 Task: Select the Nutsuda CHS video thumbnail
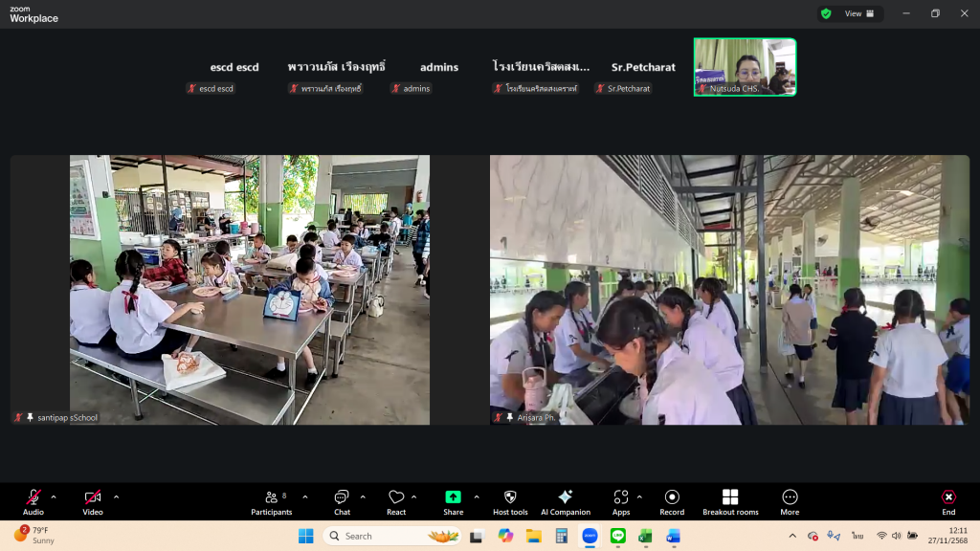[x=745, y=67]
